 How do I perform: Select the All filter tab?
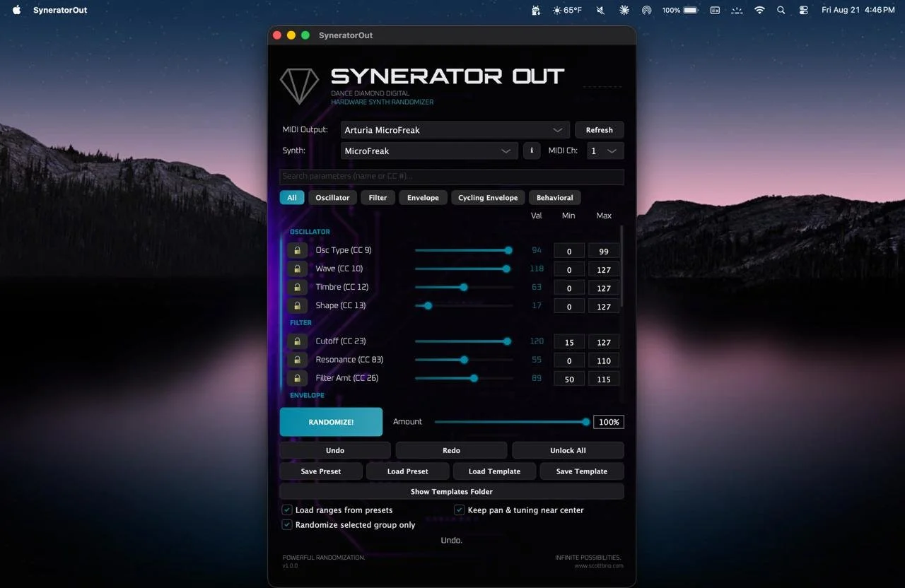click(292, 198)
